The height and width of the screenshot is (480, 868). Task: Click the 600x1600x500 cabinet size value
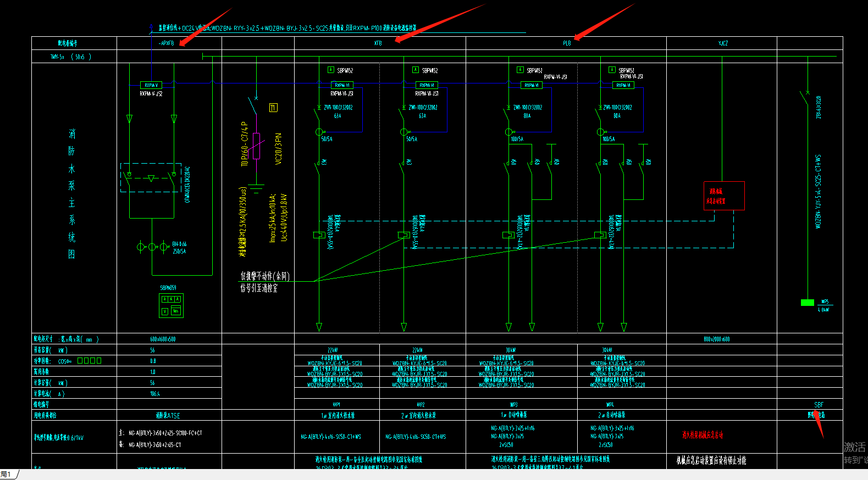click(163, 339)
